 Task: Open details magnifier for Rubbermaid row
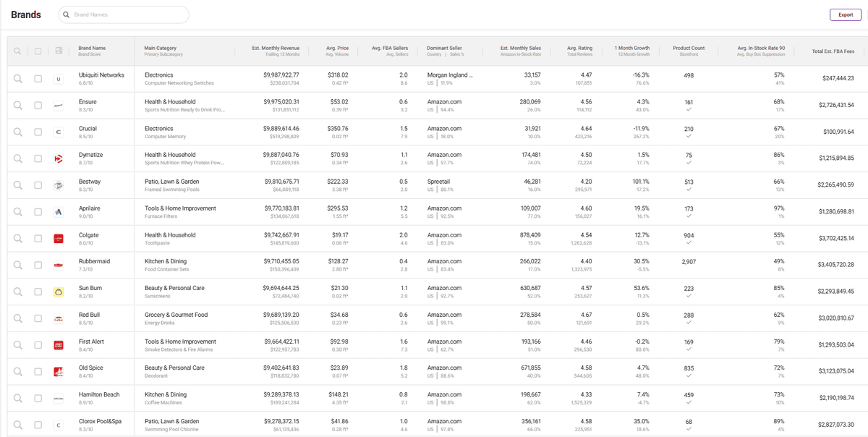(18, 265)
